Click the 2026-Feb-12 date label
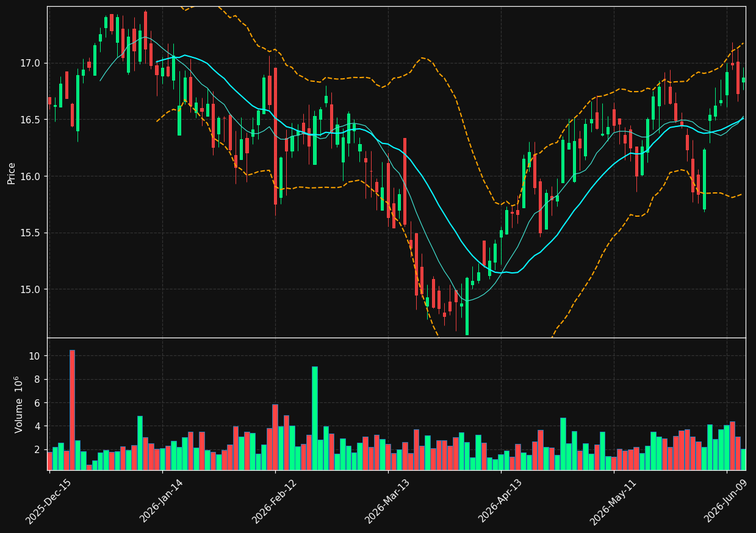Screen dimensions: 756x533 click(275, 501)
